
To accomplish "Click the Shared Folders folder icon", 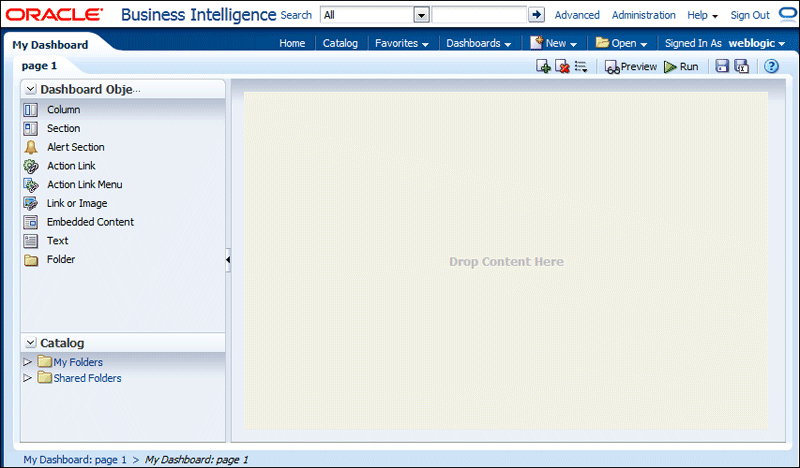I will click(45, 377).
